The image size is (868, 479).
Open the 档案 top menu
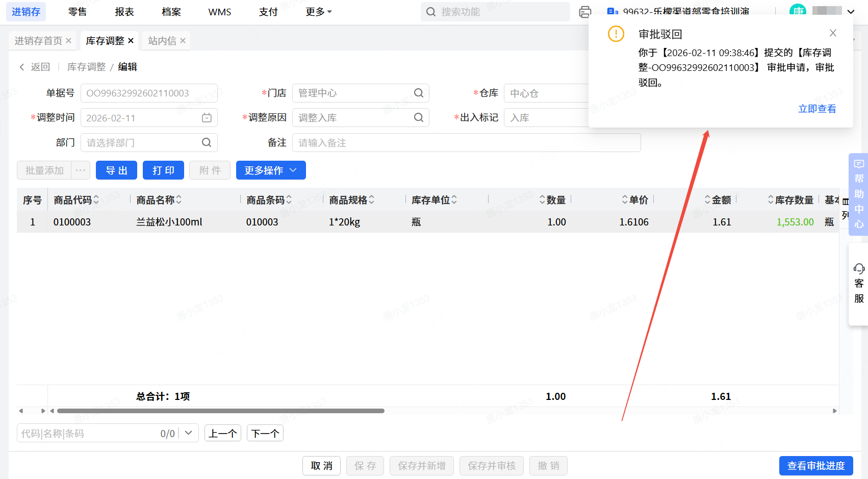tap(171, 12)
